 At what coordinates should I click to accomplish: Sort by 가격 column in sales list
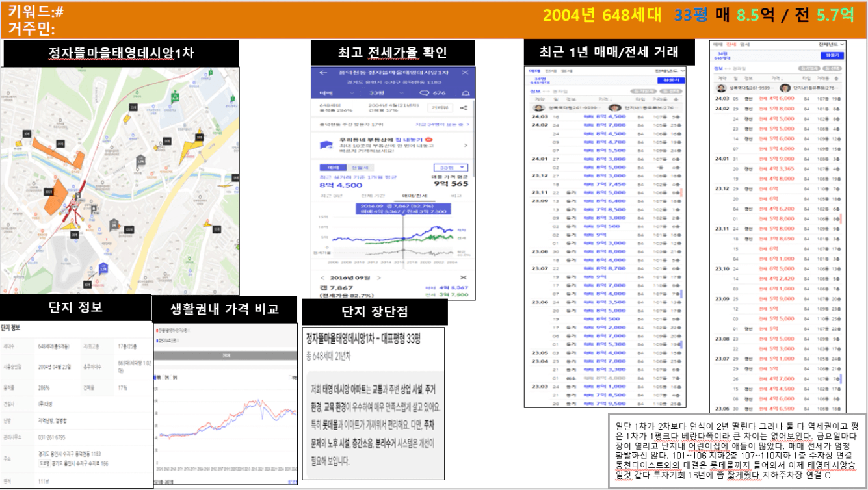point(605,99)
